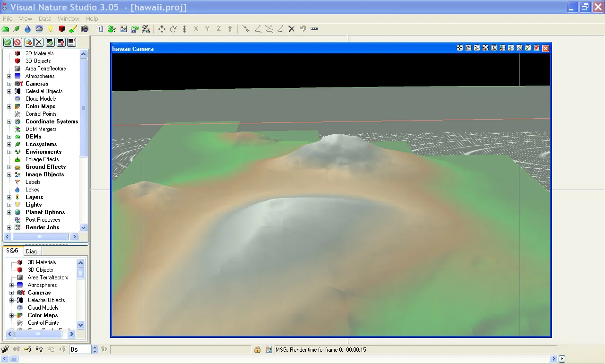
Task: Select Post Processes tree item
Action: [43, 220]
